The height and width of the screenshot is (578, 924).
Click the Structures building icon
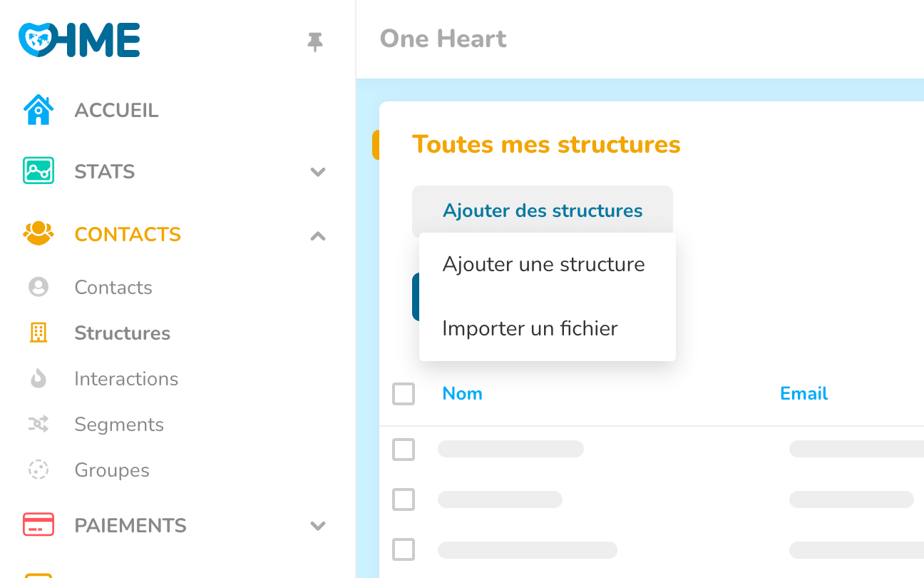coord(38,333)
